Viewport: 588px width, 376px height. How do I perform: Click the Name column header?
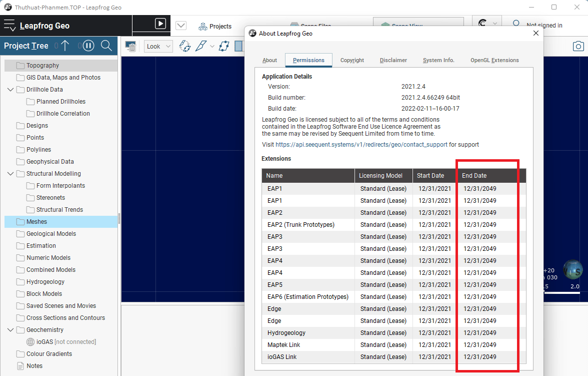click(x=308, y=175)
